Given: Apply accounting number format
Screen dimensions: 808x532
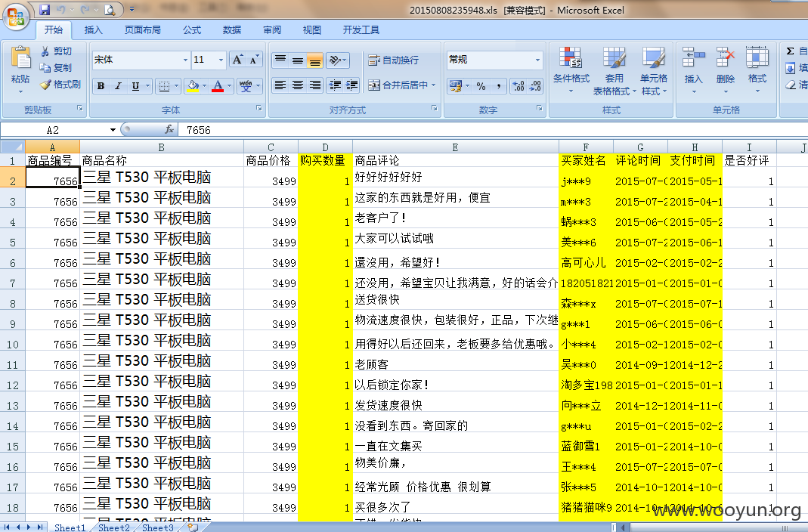Looking at the screenshot, I should click(455, 86).
